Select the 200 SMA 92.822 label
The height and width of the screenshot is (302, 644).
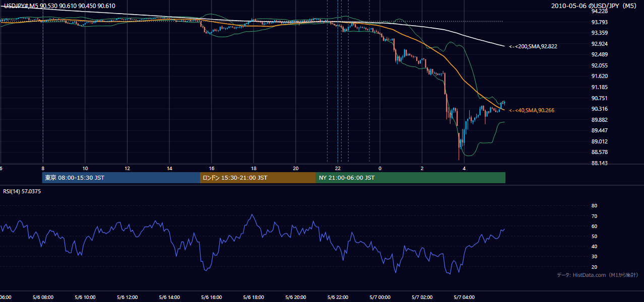533,46
